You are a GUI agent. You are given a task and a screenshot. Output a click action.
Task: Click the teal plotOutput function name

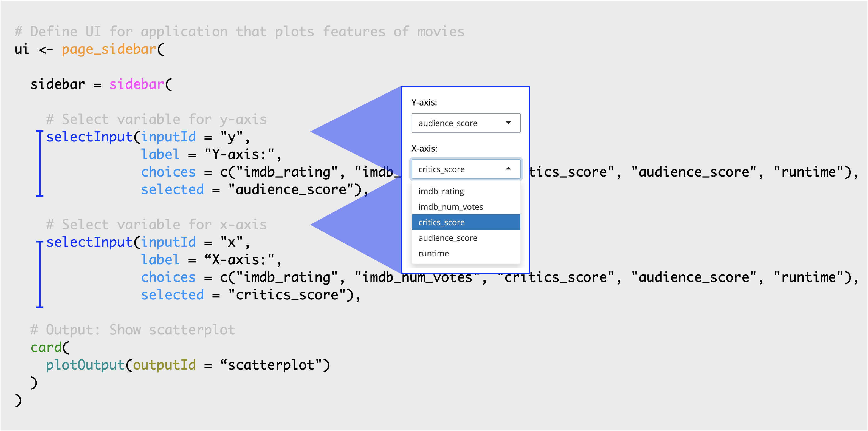tap(85, 365)
